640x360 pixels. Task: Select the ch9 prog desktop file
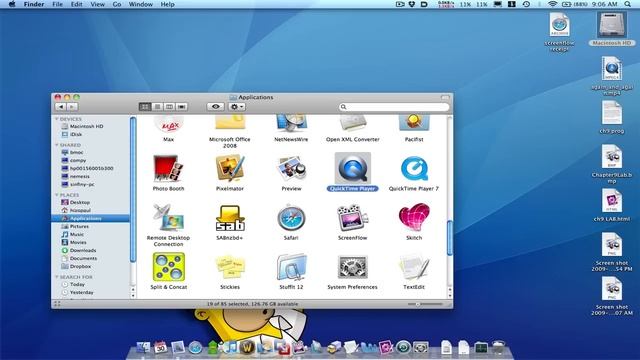(611, 113)
